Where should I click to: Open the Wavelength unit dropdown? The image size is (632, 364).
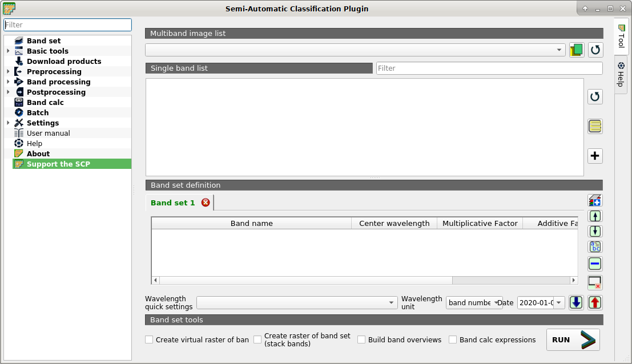[474, 302]
